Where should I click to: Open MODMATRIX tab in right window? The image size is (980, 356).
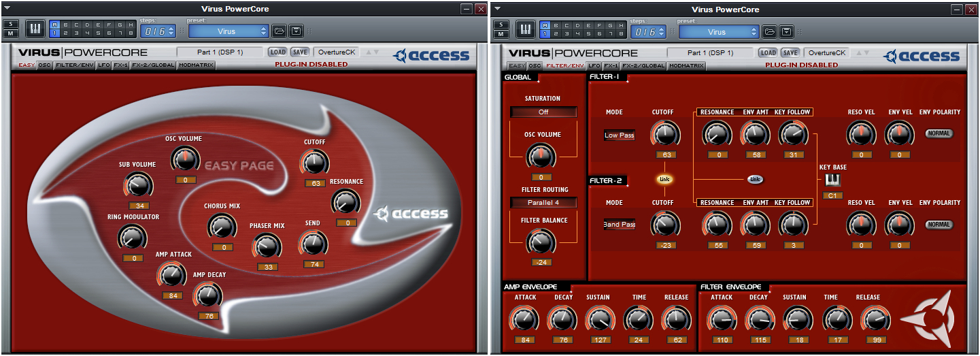click(686, 65)
